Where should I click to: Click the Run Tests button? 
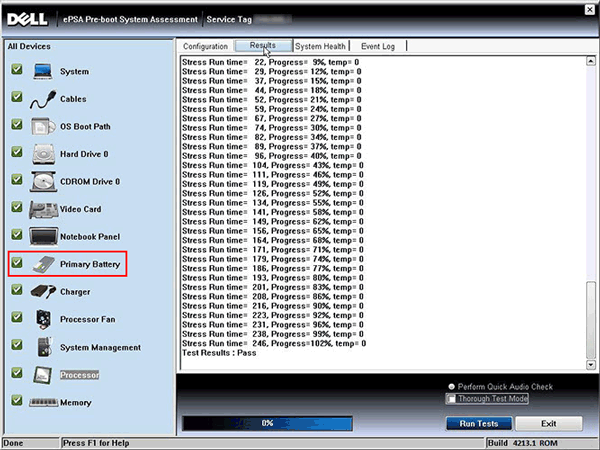pos(479,424)
